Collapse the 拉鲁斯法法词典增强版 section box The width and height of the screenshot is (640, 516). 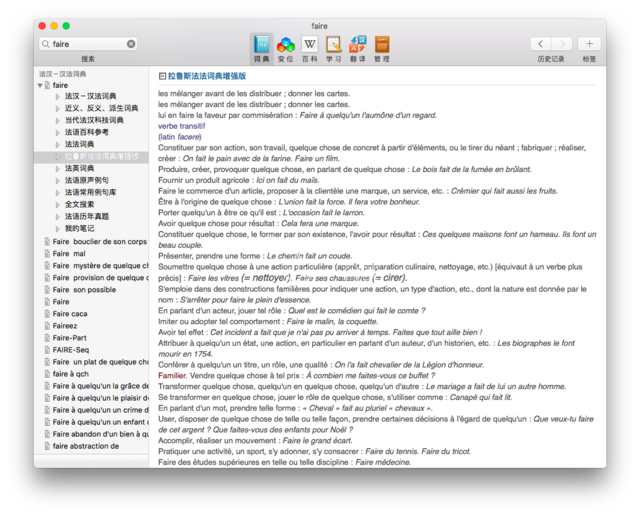point(162,76)
